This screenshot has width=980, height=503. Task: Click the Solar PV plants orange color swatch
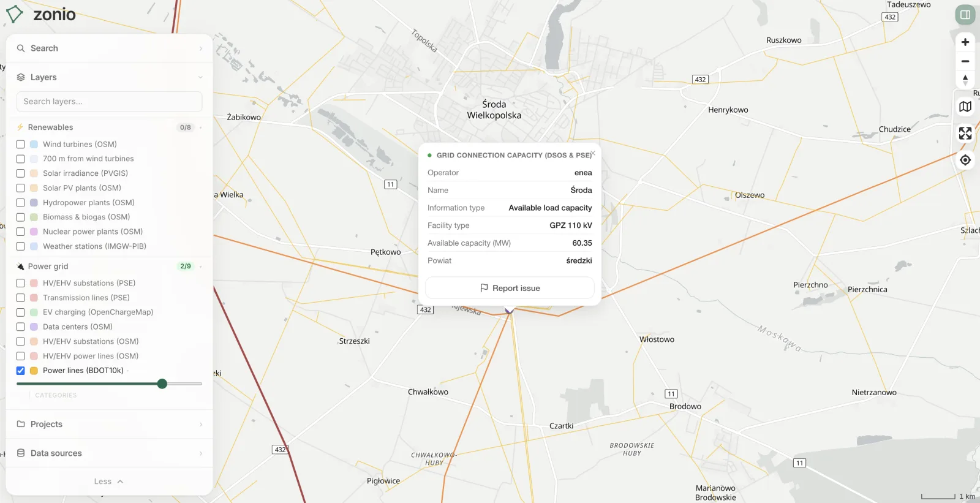coord(34,188)
